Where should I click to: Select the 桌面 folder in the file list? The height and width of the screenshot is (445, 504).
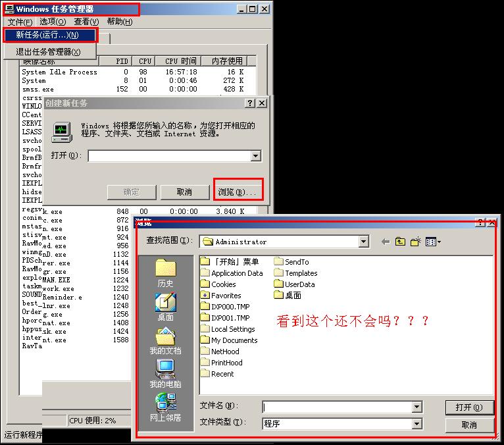click(x=288, y=295)
